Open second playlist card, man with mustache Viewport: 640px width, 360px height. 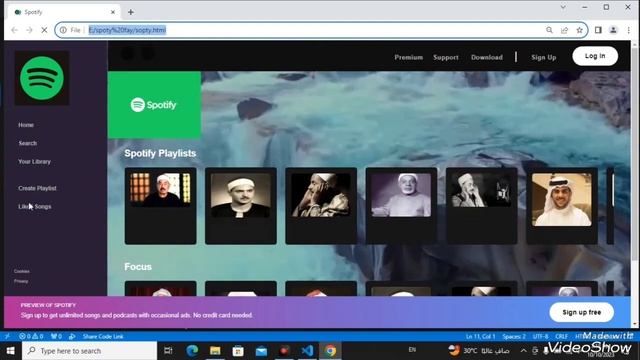241,206
